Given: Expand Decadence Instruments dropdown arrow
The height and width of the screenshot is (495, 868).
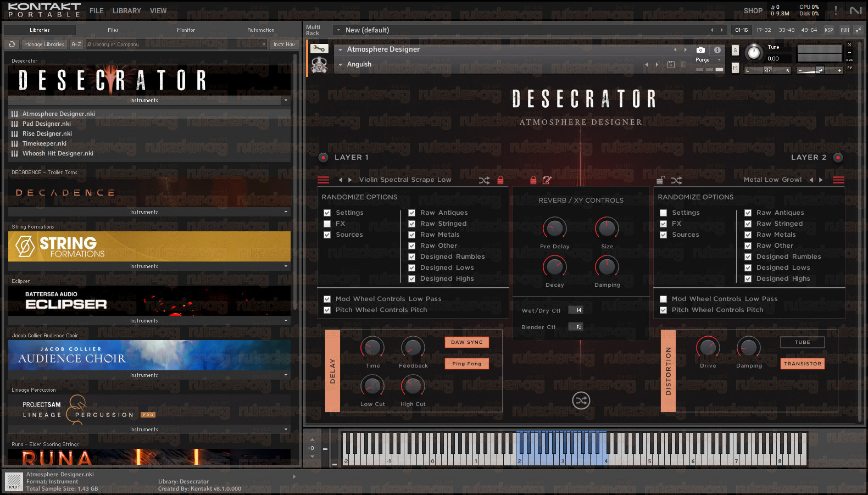Looking at the screenshot, I should pyautogui.click(x=286, y=212).
